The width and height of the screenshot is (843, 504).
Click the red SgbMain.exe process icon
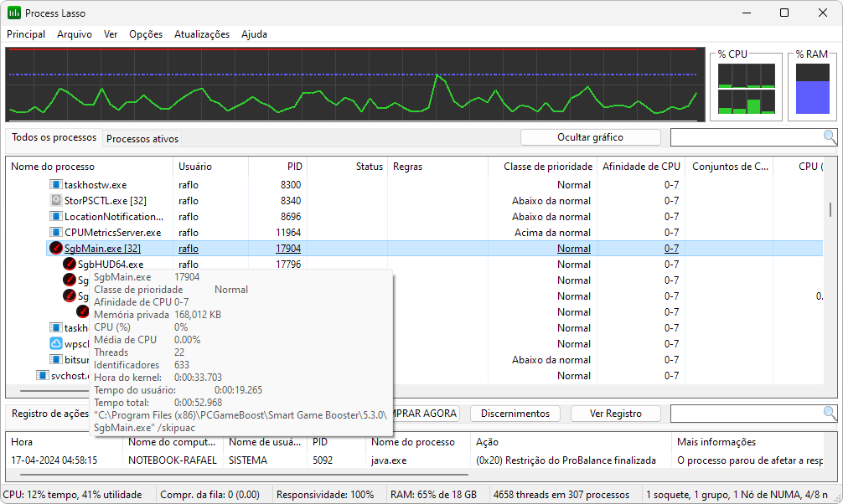pos(56,249)
